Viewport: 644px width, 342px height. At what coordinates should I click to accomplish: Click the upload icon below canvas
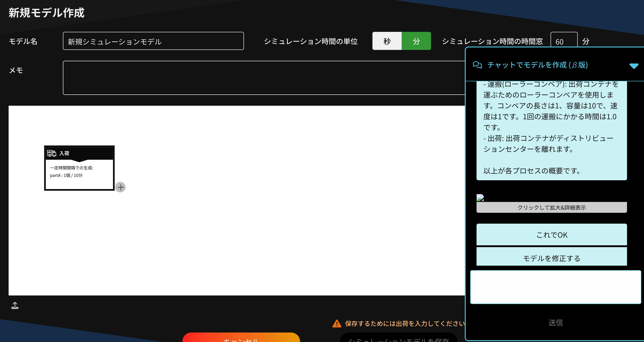pos(15,305)
